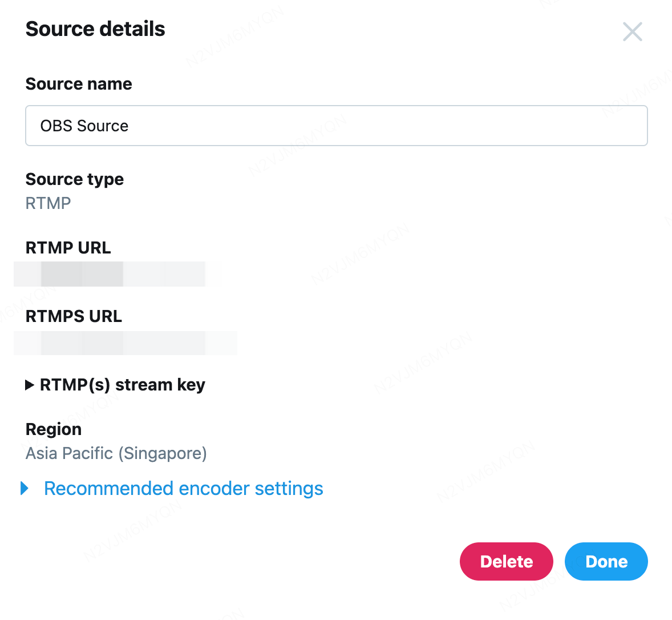This screenshot has height=620, width=672.
Task: Click the Source type label
Action: tap(75, 179)
